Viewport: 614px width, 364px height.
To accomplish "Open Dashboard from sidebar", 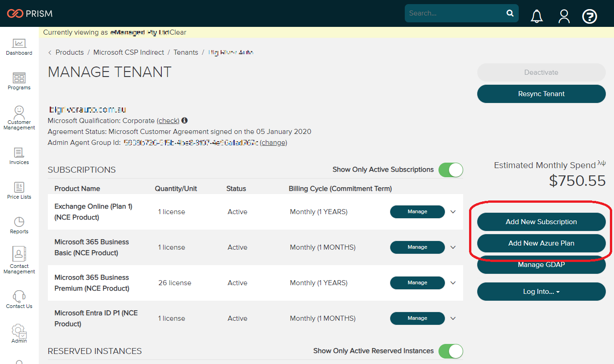I will tap(19, 47).
